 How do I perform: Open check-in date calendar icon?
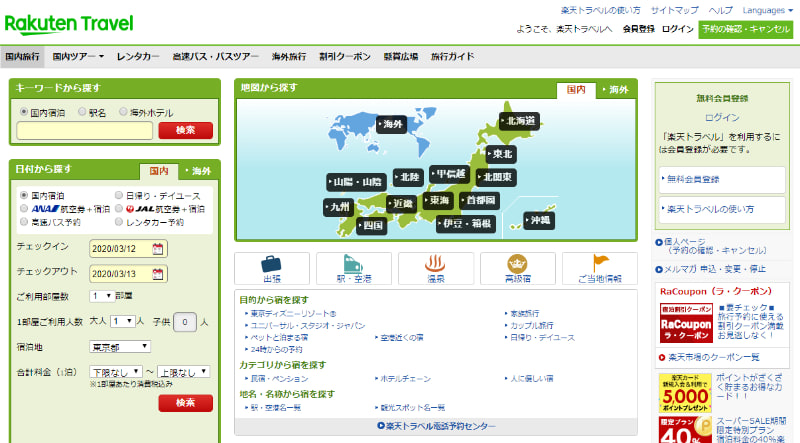click(x=158, y=249)
